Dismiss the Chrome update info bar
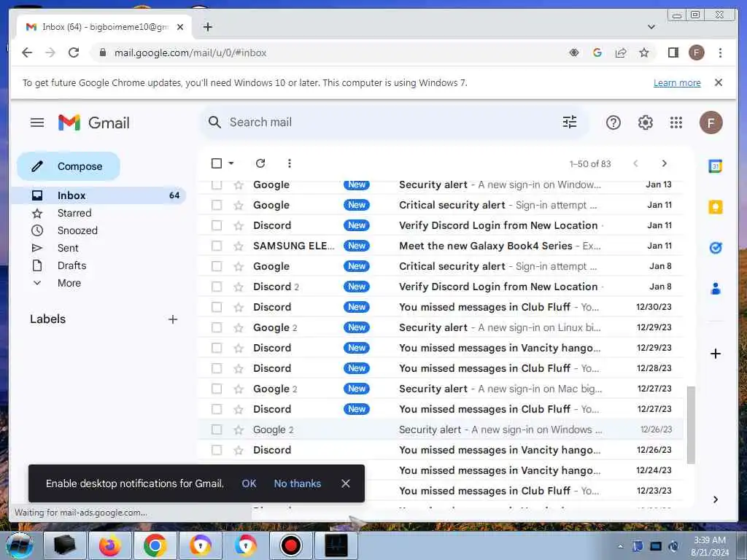The width and height of the screenshot is (747, 560). (x=718, y=82)
